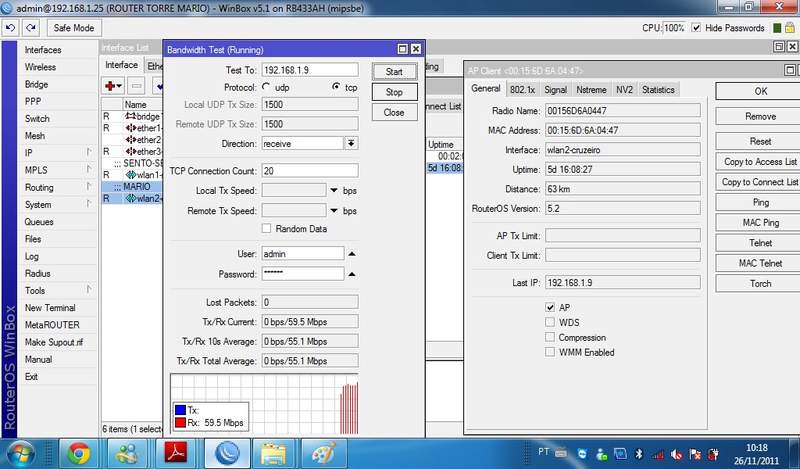800x469 pixels.
Task: Click the Test To address field
Action: (310, 69)
